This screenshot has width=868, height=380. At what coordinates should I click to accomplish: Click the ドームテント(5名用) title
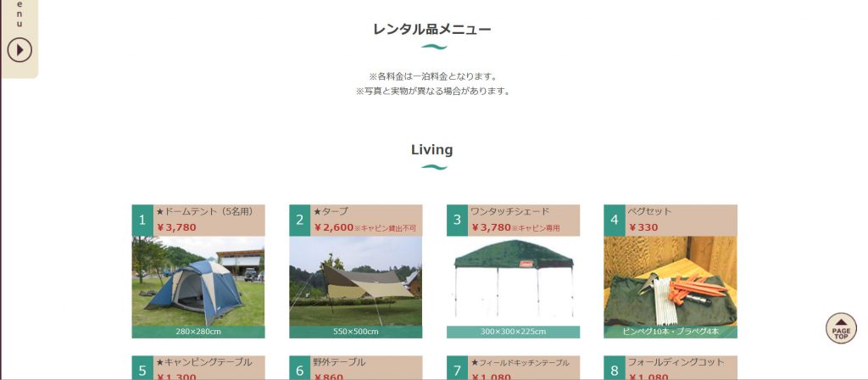[x=204, y=211]
